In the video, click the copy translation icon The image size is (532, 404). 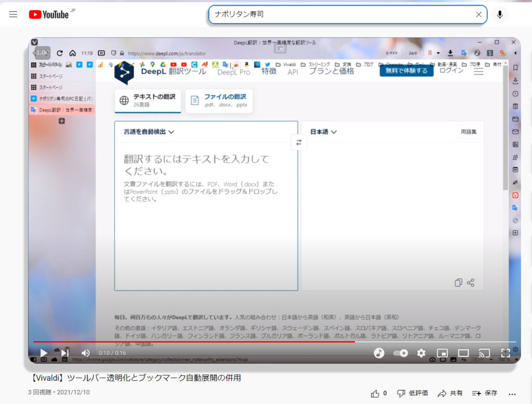click(x=458, y=282)
